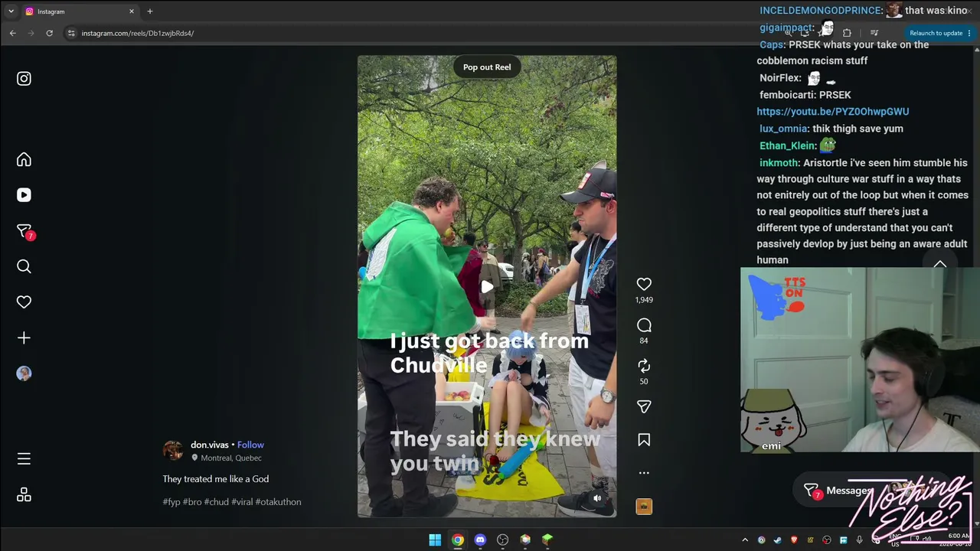Image resolution: width=980 pixels, height=551 pixels.
Task: Click the Instagram logo in the sidebar
Action: (x=24, y=79)
